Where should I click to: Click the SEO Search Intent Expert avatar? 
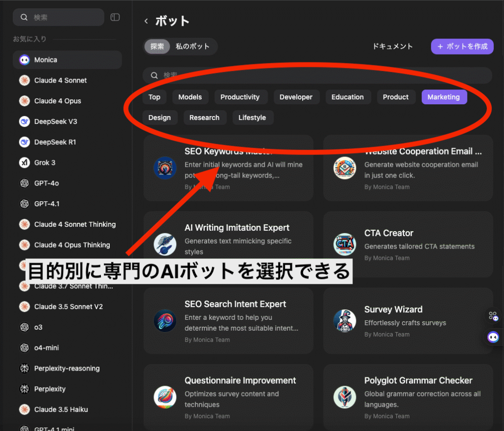(165, 321)
